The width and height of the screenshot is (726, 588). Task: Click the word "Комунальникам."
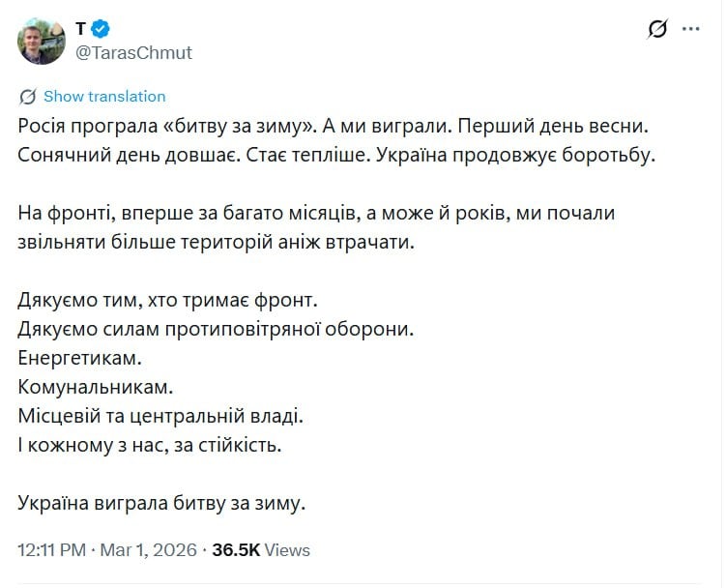click(95, 387)
